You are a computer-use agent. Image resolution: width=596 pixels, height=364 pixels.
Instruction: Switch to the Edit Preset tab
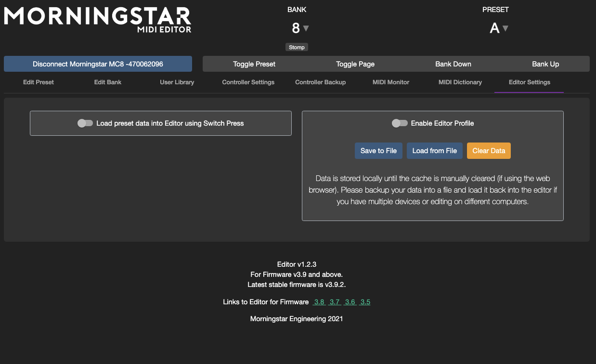coord(39,82)
